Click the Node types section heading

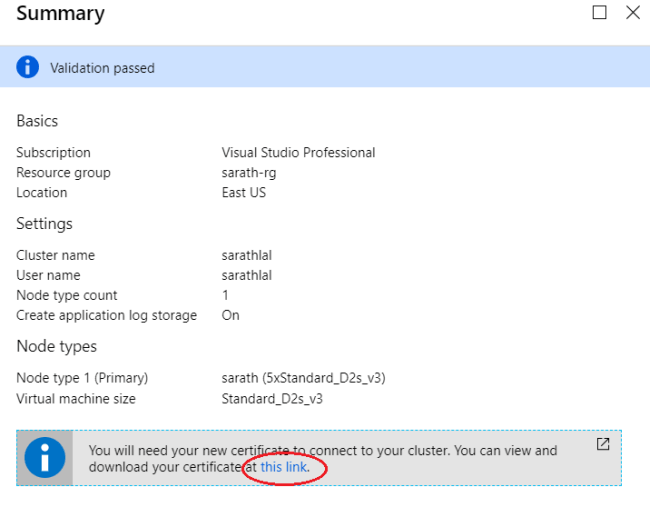(56, 346)
